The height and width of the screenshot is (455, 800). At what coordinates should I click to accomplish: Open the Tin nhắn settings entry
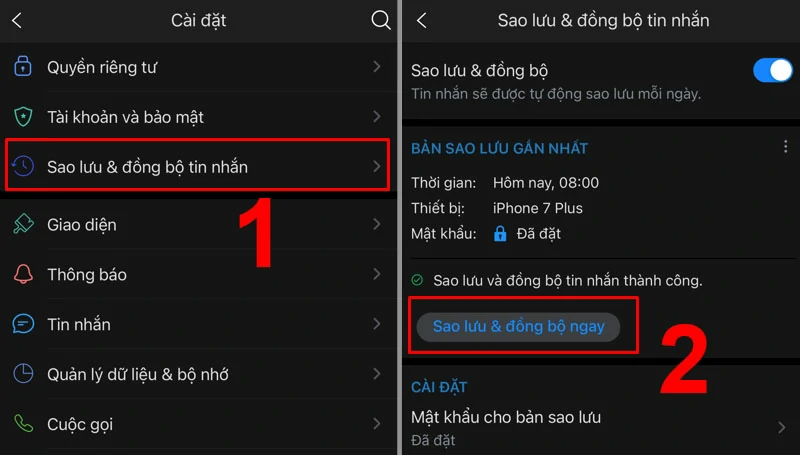point(198,324)
